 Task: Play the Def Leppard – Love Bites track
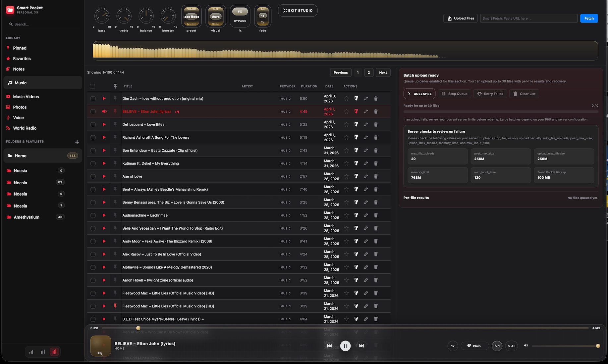tap(104, 124)
